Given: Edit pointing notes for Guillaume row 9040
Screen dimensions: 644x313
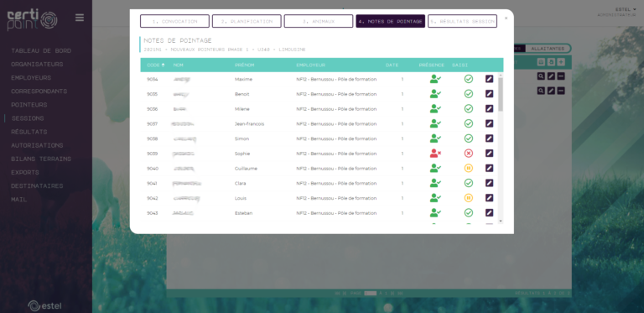Looking at the screenshot, I should [x=489, y=168].
